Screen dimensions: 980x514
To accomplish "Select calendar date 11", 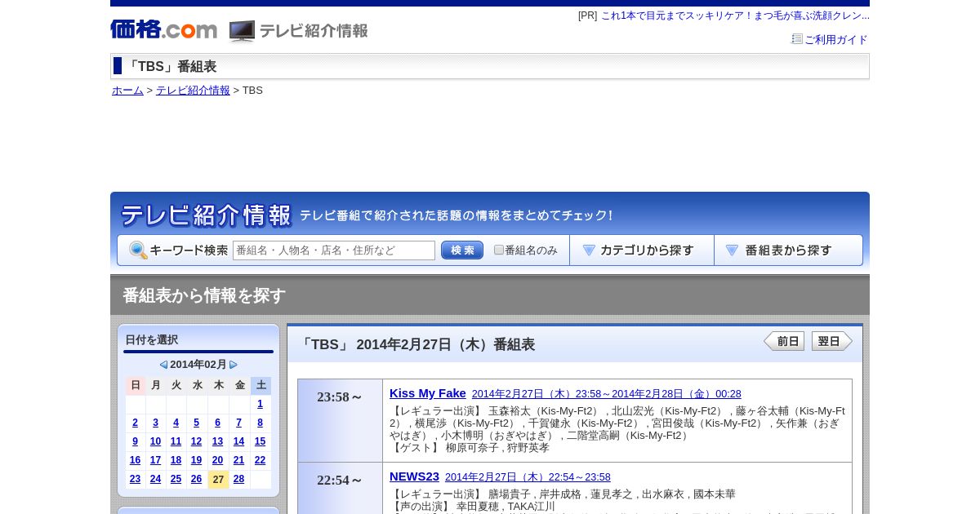I will (176, 441).
